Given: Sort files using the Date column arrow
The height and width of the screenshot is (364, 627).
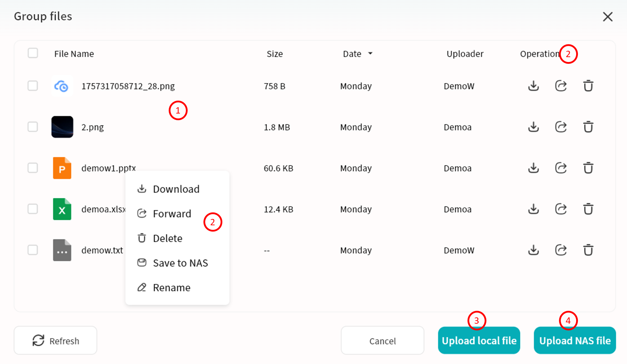Looking at the screenshot, I should (370, 54).
